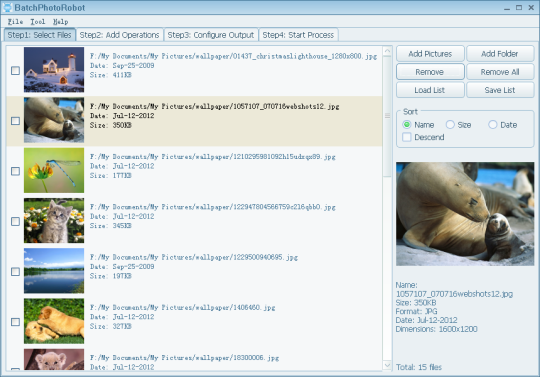This screenshot has height=377, width=540.
Task: Check the kitten image checkbox sized 345KB
Action: (15, 221)
